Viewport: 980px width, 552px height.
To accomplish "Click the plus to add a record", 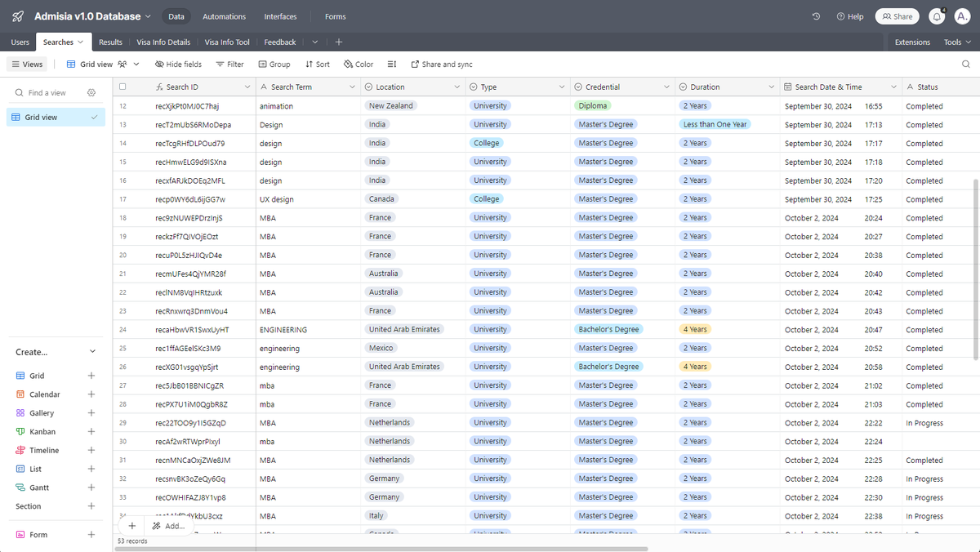I will pos(132,526).
